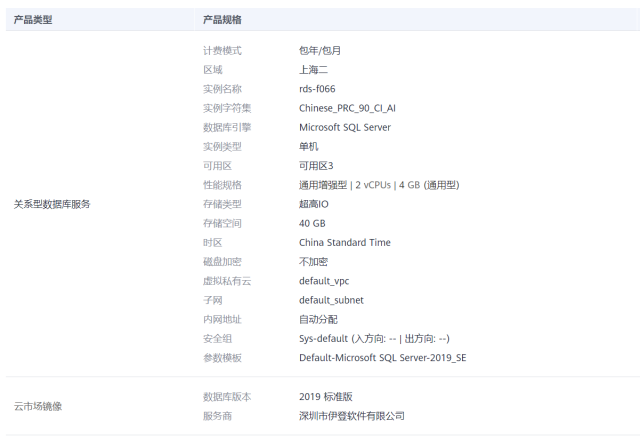The image size is (640, 439).
Task: Click the 包年/包月 billing mode value
Action: coord(320,50)
